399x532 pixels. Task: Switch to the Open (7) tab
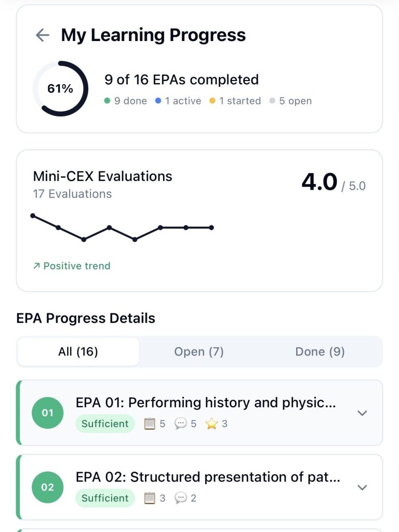tap(199, 352)
